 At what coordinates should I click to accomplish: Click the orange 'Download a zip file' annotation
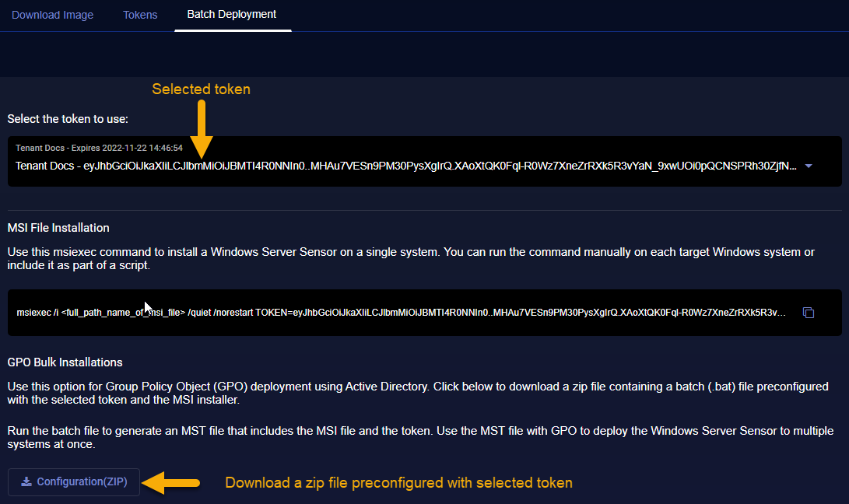398,483
